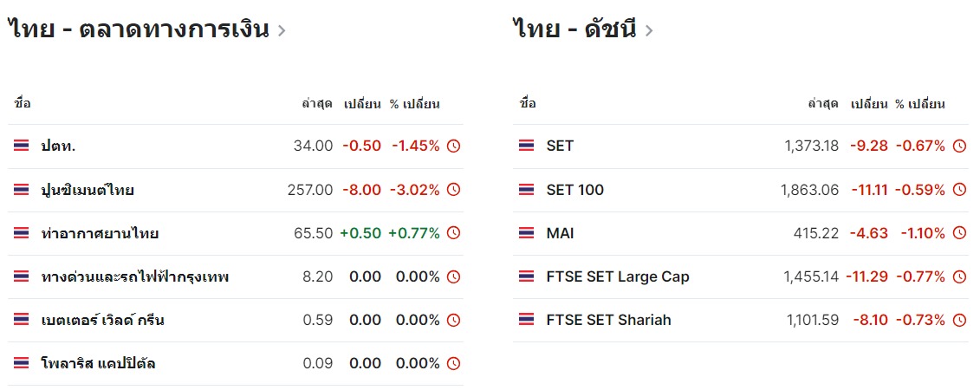Expand the ไทย - ดัชนี section via its chevron
Screen dimensions: 980x390
(x=648, y=30)
